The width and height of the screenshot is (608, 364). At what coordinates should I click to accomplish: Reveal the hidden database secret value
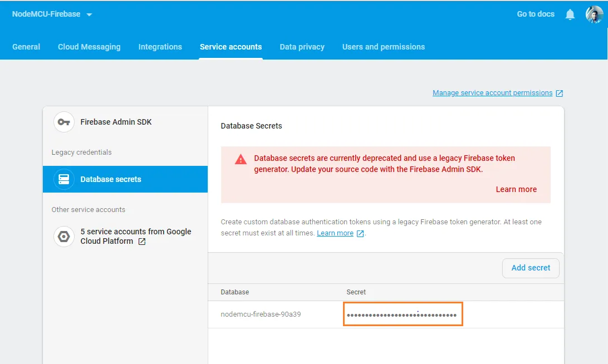[x=403, y=313]
